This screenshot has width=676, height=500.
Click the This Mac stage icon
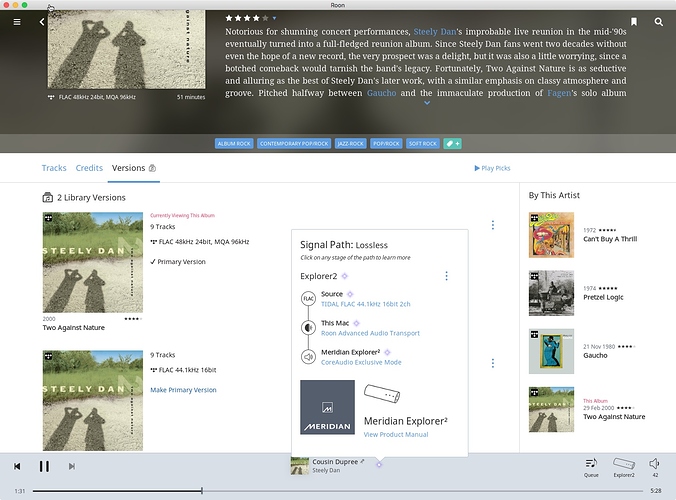(x=308, y=328)
